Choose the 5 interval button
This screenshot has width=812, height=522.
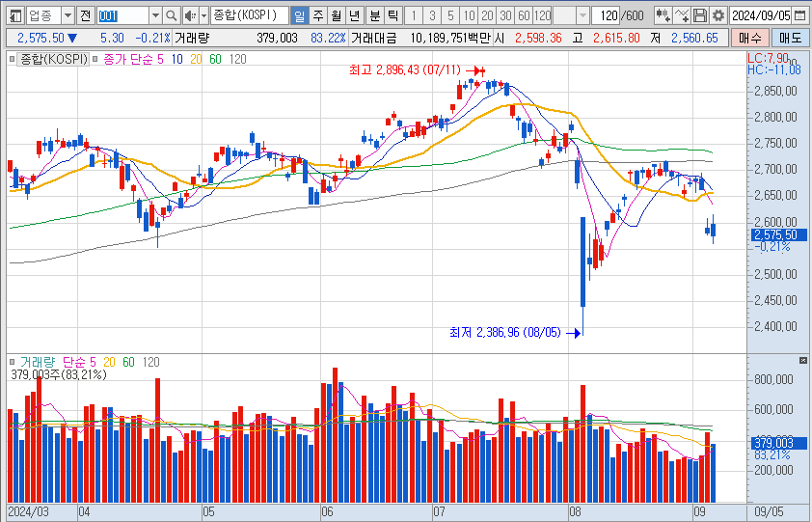(x=450, y=16)
